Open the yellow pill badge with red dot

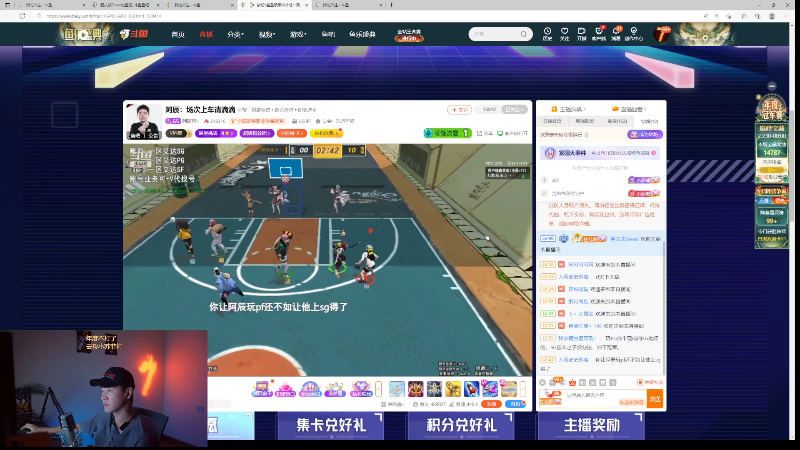pos(327,133)
